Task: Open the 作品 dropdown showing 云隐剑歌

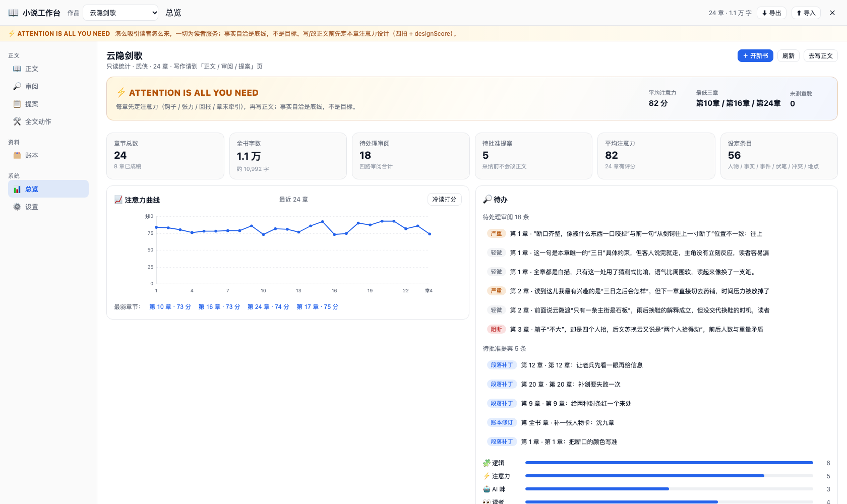Action: [x=121, y=13]
